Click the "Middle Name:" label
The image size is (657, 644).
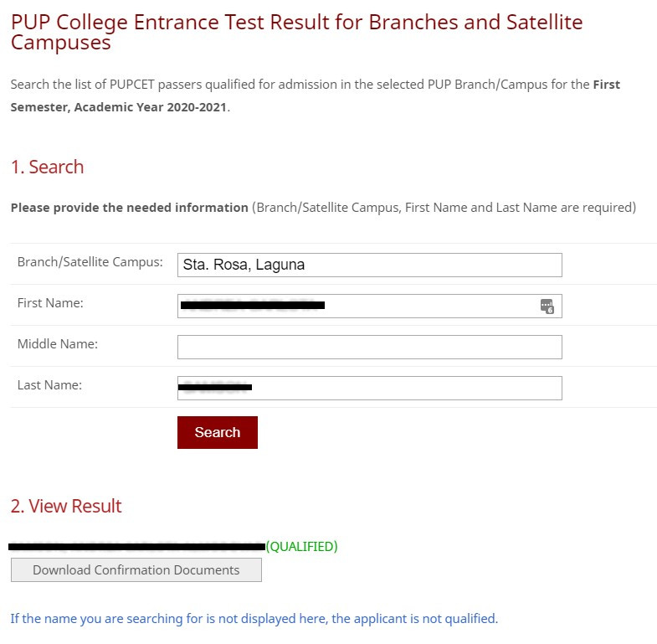(57, 343)
